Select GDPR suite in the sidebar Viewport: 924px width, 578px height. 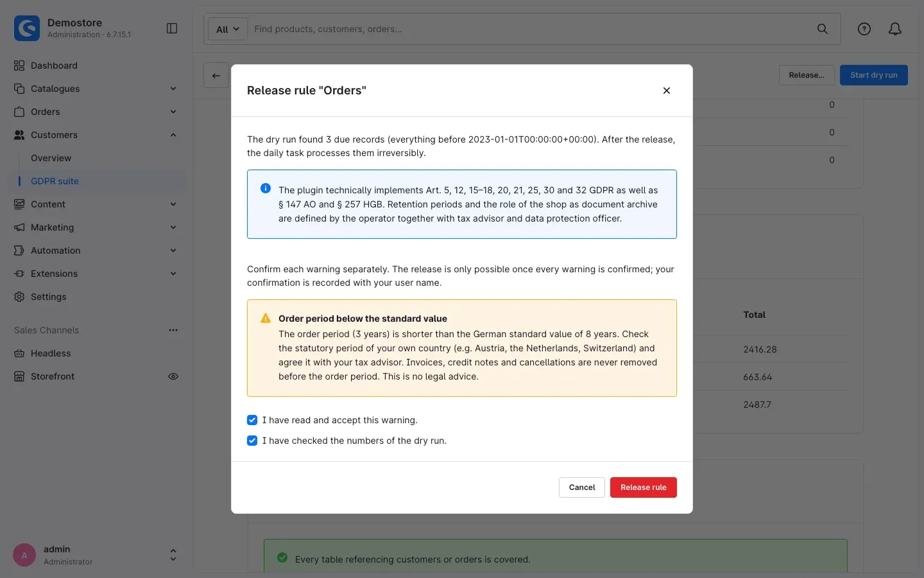pos(55,181)
